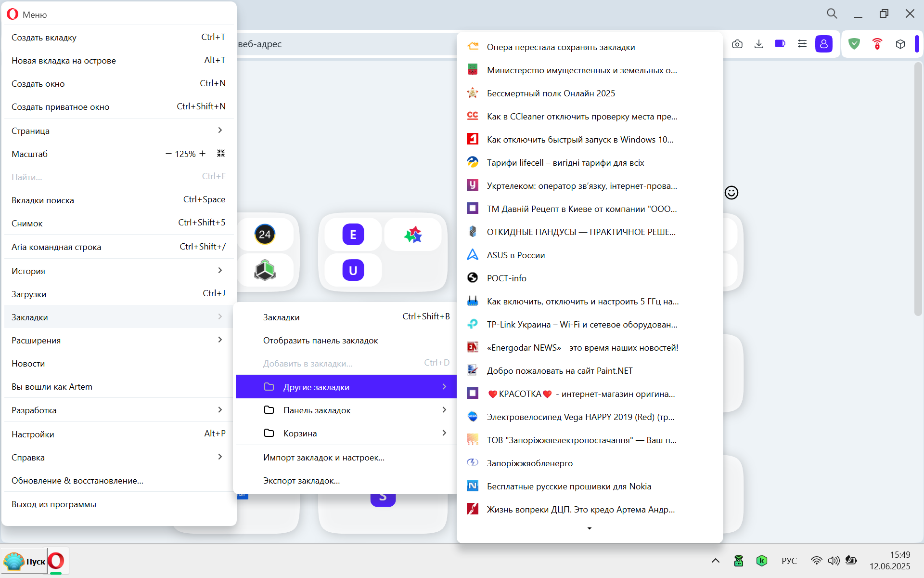Image resolution: width=924 pixels, height=578 pixels.
Task: Click the full-screen icon beside zoom level
Action: coord(221,153)
